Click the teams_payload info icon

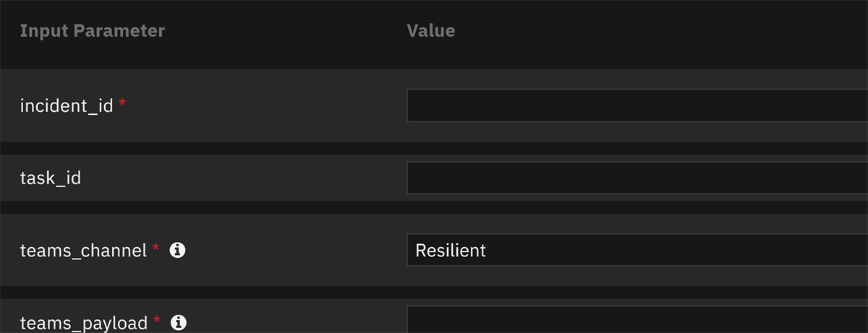click(178, 322)
